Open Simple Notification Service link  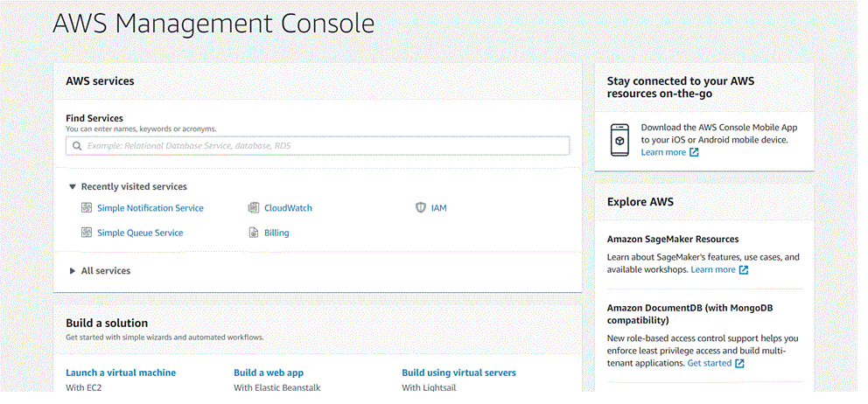[150, 208]
